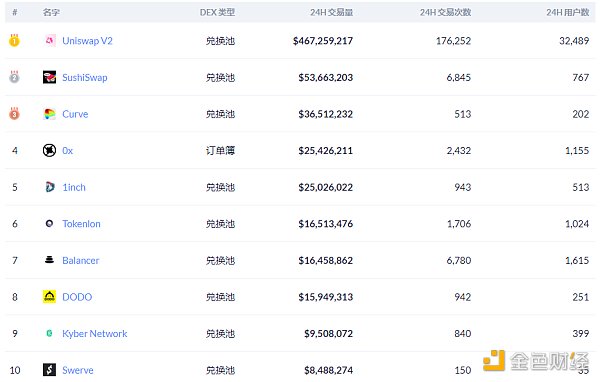Click the gold first-place medal icon

pos(15,40)
